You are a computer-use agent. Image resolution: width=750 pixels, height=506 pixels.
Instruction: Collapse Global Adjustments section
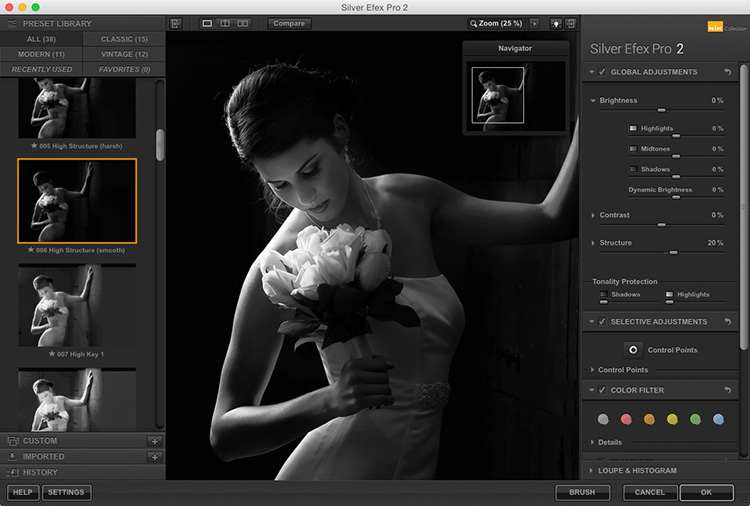pos(592,72)
